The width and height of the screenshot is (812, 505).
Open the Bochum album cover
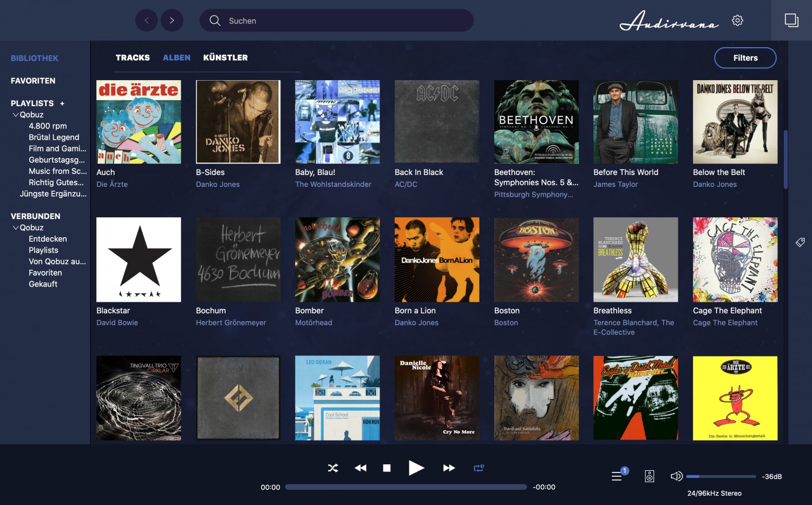[x=238, y=260]
